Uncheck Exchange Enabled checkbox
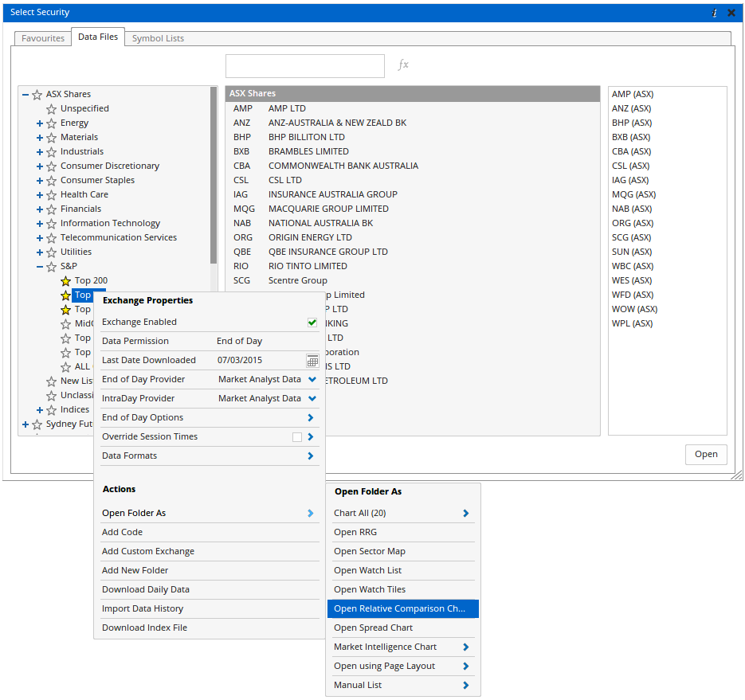745x700 pixels. point(312,323)
